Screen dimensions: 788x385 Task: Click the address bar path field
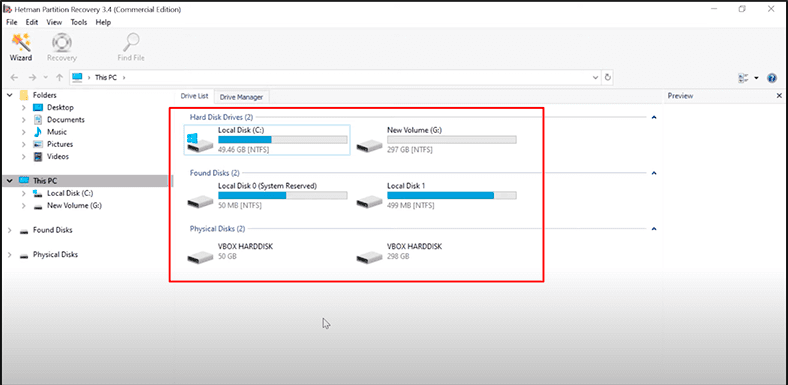336,77
